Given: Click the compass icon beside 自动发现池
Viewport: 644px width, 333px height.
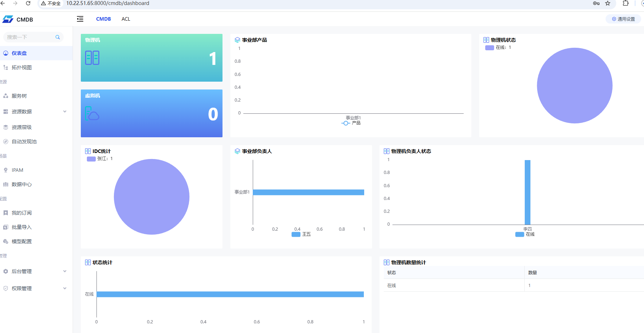Looking at the screenshot, I should click(6, 142).
